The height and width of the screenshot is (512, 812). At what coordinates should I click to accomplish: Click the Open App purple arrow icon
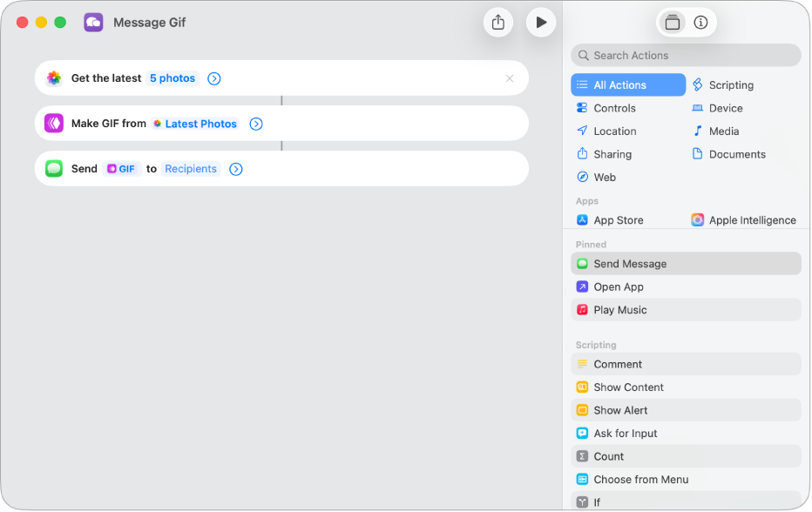pos(582,286)
